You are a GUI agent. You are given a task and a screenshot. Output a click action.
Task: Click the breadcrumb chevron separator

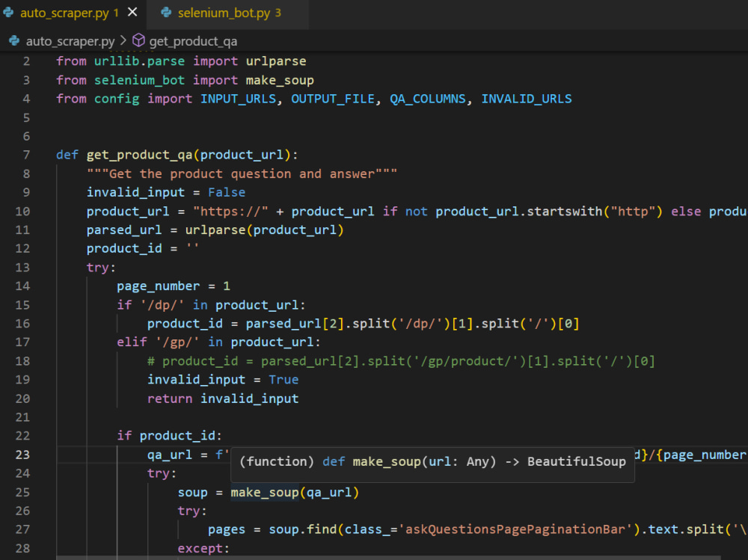click(123, 40)
